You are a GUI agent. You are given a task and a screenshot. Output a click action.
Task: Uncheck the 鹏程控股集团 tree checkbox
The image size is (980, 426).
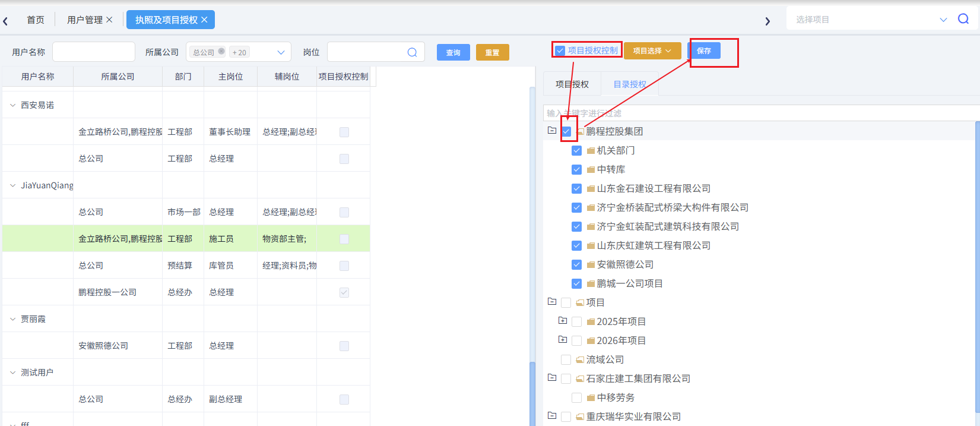coord(566,131)
